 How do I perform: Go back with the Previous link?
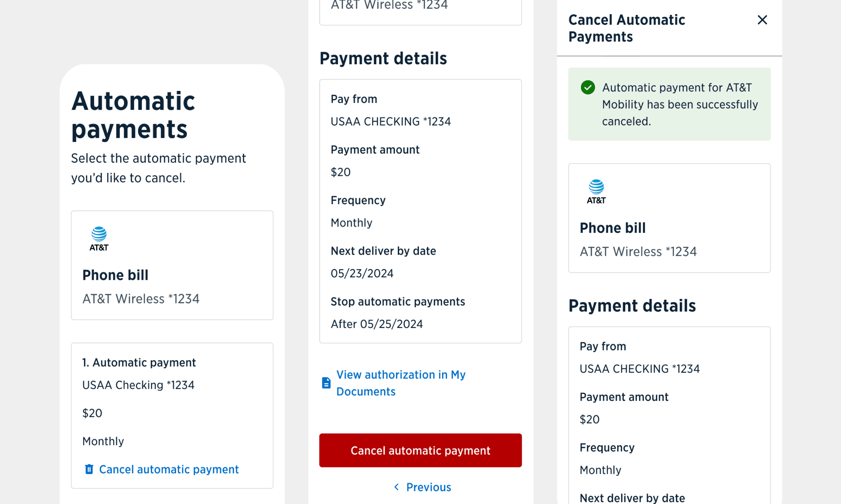428,487
